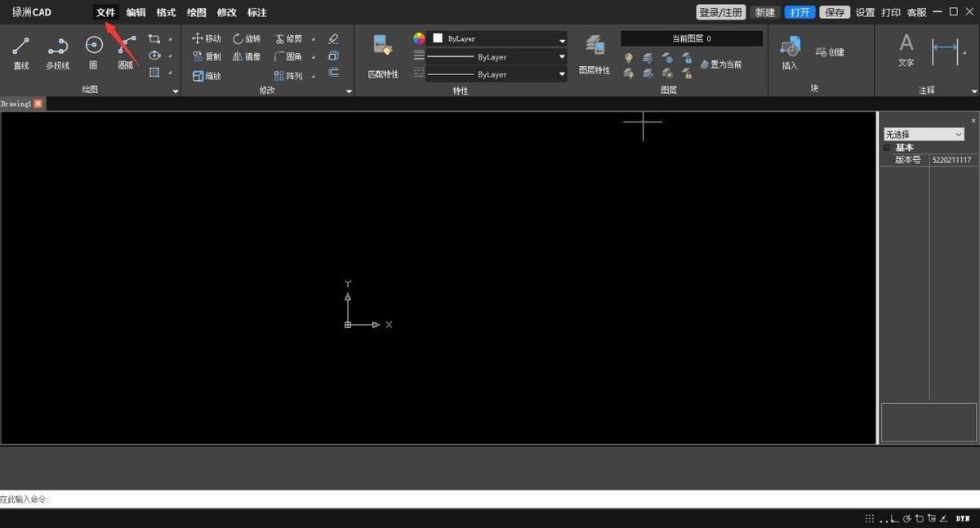The width and height of the screenshot is (980, 528).
Task: Toggle DYN dynamic input
Action: pos(963,518)
